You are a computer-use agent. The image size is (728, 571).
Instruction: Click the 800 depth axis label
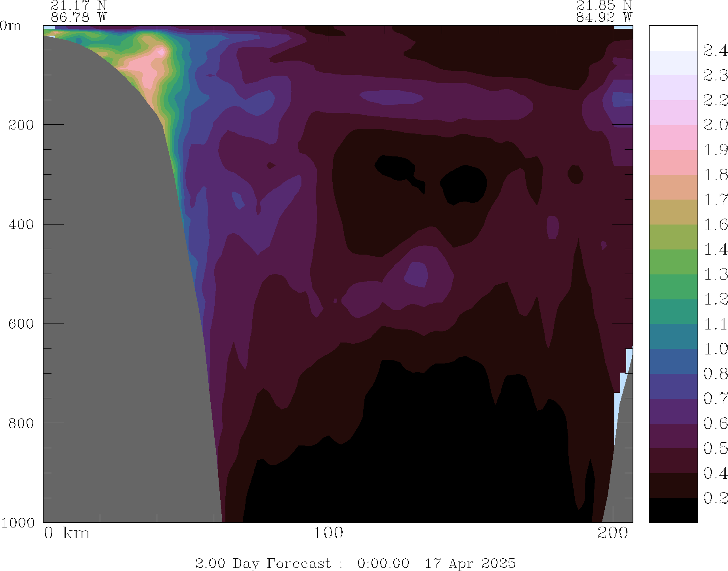pyautogui.click(x=22, y=423)
